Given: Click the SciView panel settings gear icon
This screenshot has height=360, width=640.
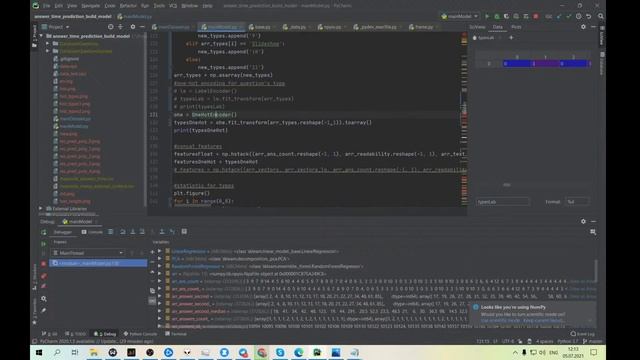Looking at the screenshot, I should pyautogui.click(x=583, y=27).
